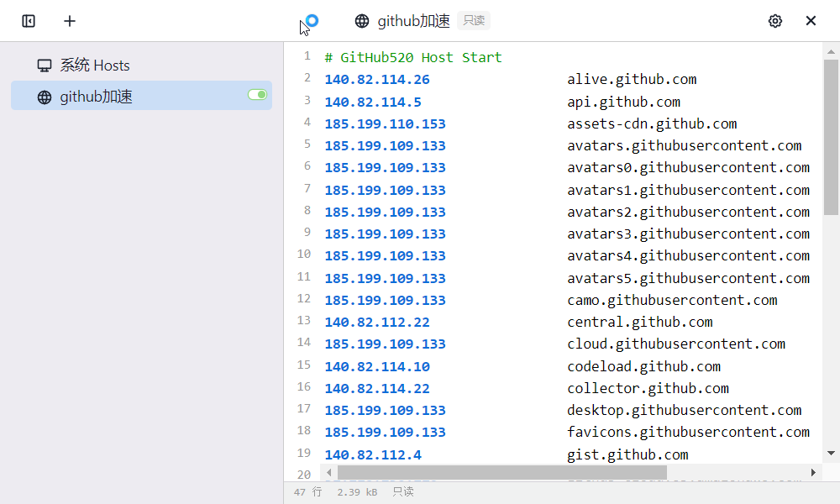840x504 pixels.
Task: Click hostname camo.githubusercontent.com
Action: tap(672, 301)
